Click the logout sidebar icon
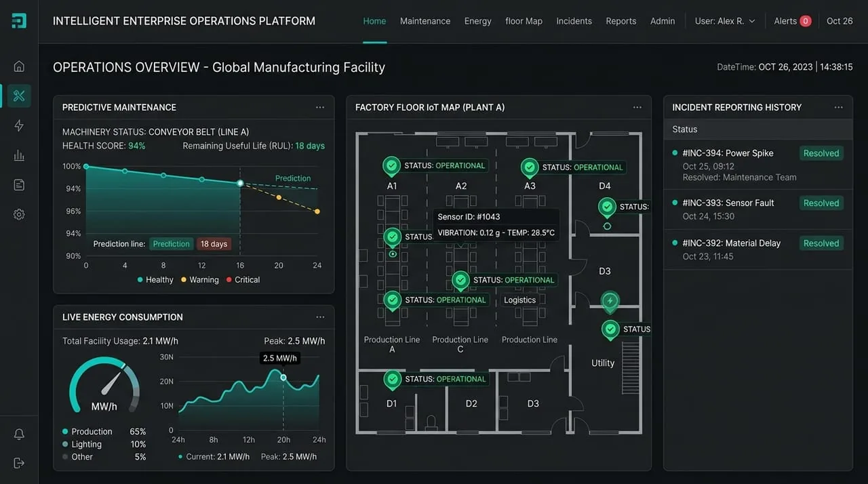 click(x=19, y=463)
